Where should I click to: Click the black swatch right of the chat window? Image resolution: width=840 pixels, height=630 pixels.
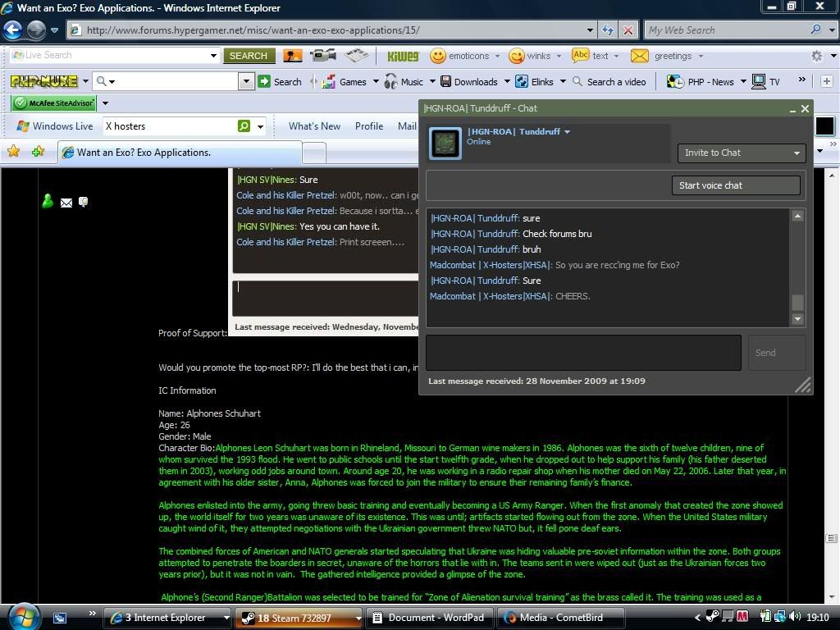point(824,126)
